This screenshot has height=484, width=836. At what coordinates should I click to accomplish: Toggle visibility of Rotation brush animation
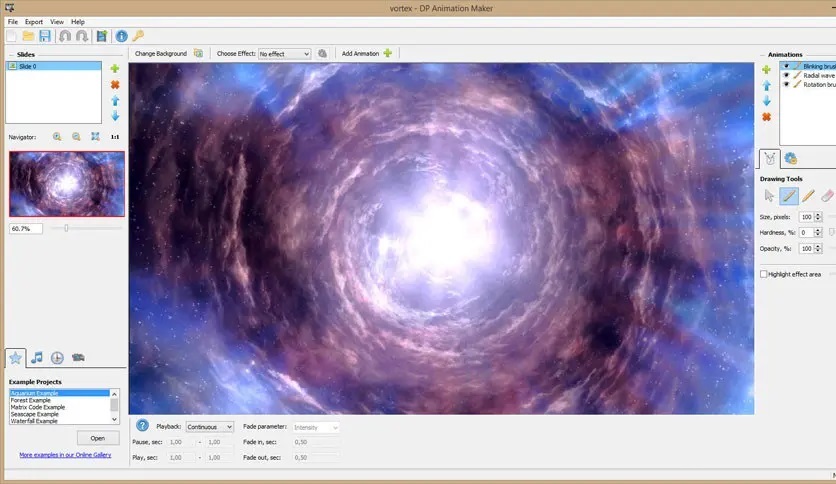point(786,84)
